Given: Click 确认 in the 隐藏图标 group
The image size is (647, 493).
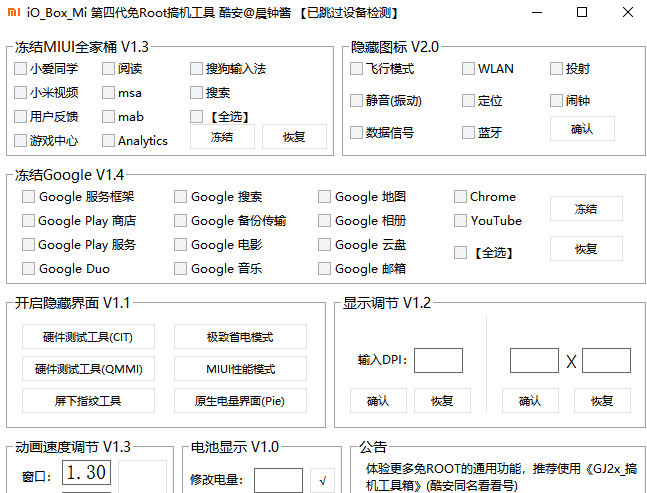Looking at the screenshot, I should tap(582, 129).
